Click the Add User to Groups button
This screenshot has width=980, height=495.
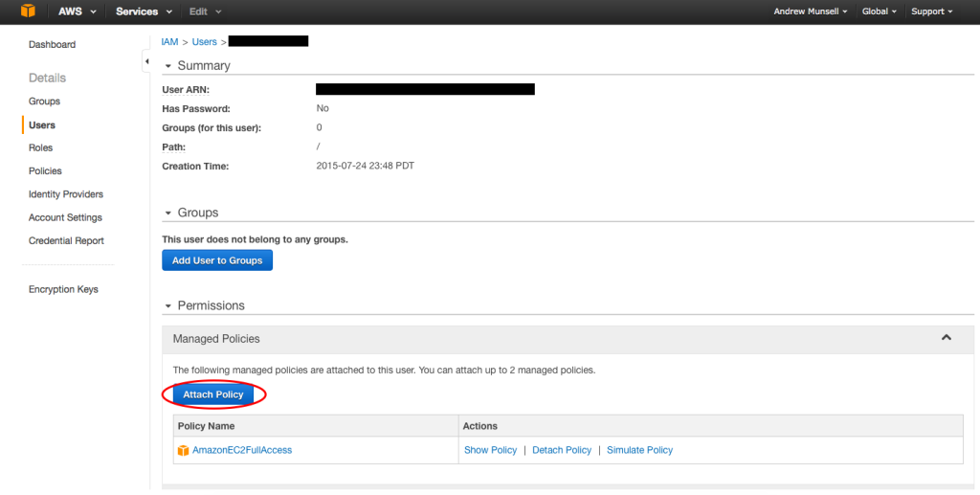[x=217, y=260]
